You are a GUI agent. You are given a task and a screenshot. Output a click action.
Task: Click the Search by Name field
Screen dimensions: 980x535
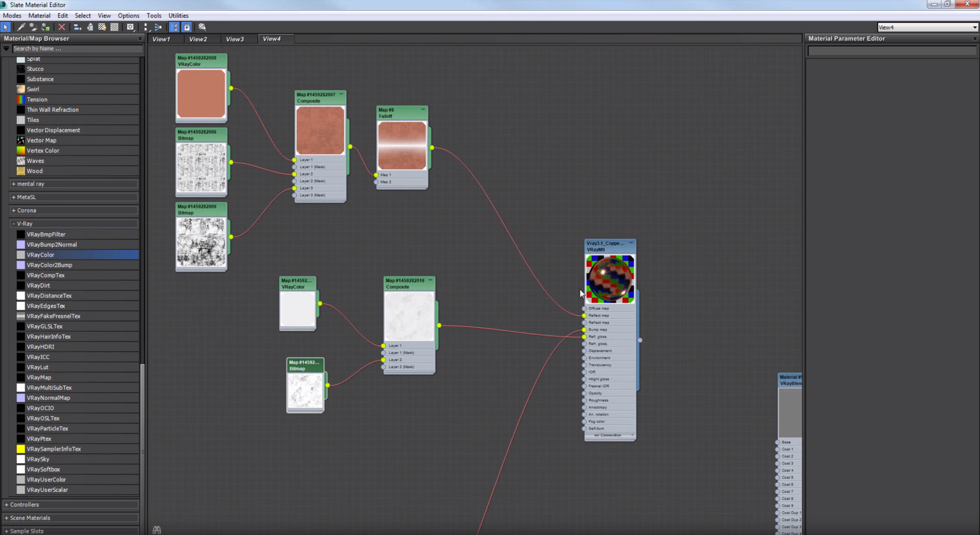tap(77, 49)
